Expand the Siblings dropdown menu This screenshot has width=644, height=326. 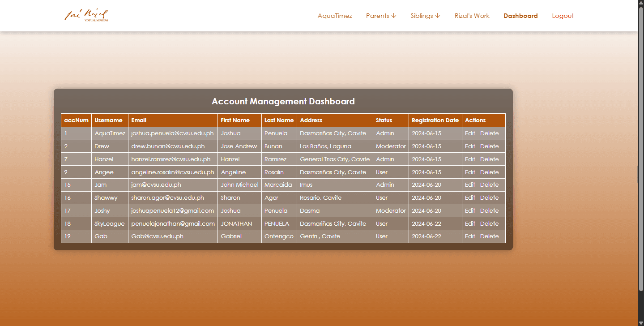click(426, 16)
